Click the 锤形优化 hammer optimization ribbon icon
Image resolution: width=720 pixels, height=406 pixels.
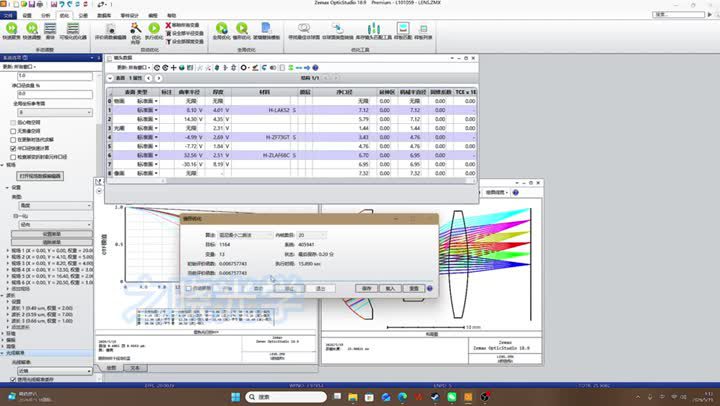(242, 28)
